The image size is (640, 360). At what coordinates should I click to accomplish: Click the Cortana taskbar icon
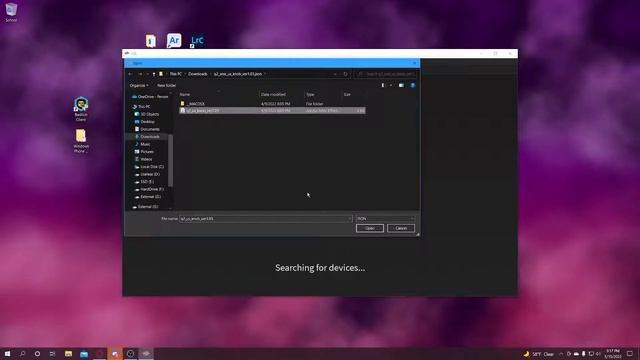(37, 353)
